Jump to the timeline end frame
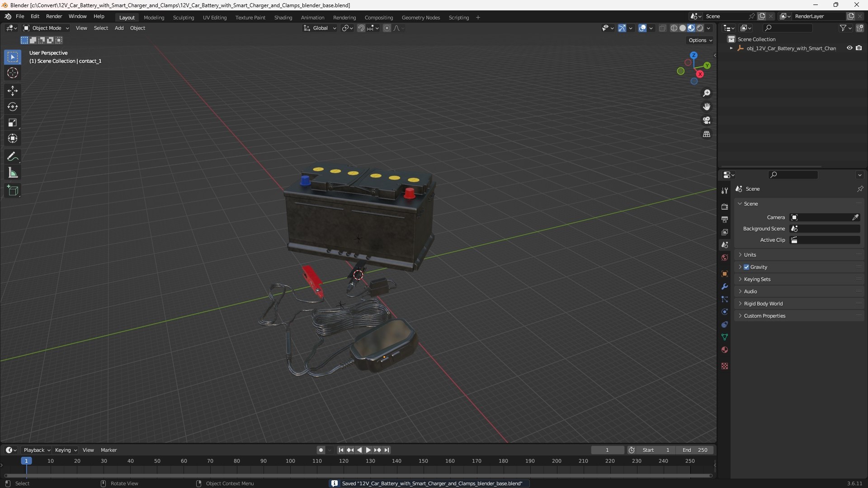The image size is (868, 488). click(x=387, y=450)
